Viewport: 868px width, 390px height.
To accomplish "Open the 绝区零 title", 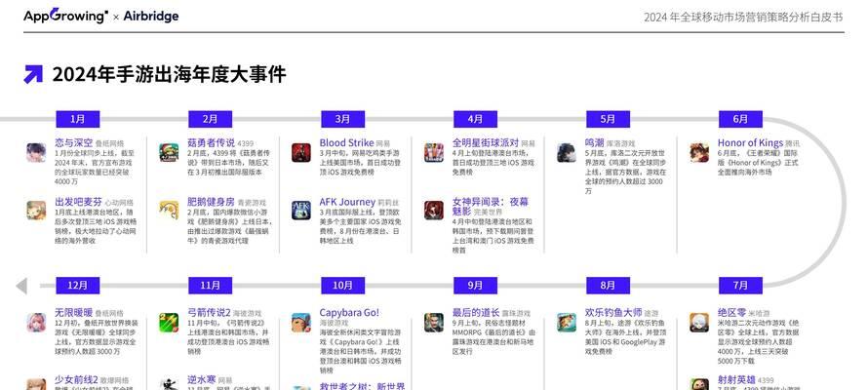I will pos(731,313).
